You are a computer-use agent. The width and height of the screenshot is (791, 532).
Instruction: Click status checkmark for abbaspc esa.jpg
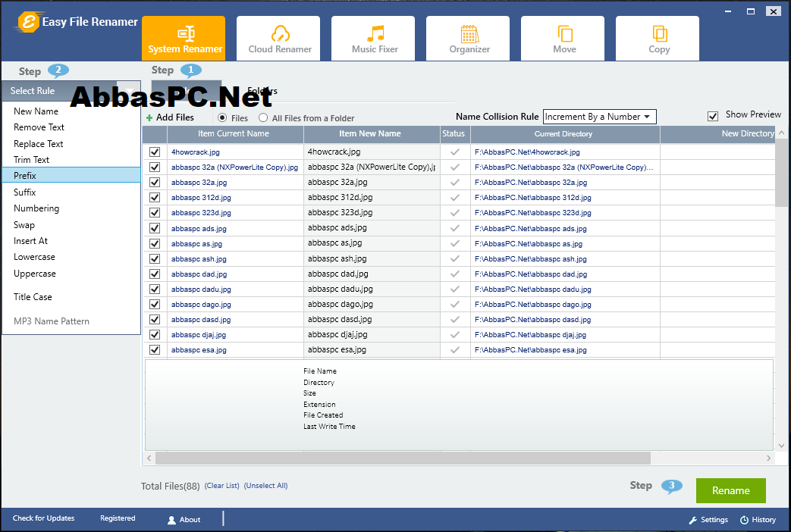455,349
